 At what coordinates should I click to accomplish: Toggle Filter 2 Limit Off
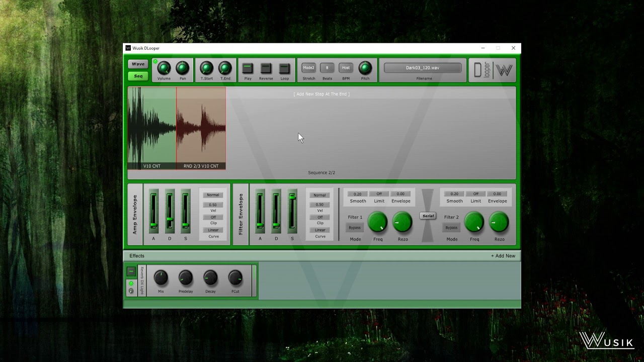(476, 194)
